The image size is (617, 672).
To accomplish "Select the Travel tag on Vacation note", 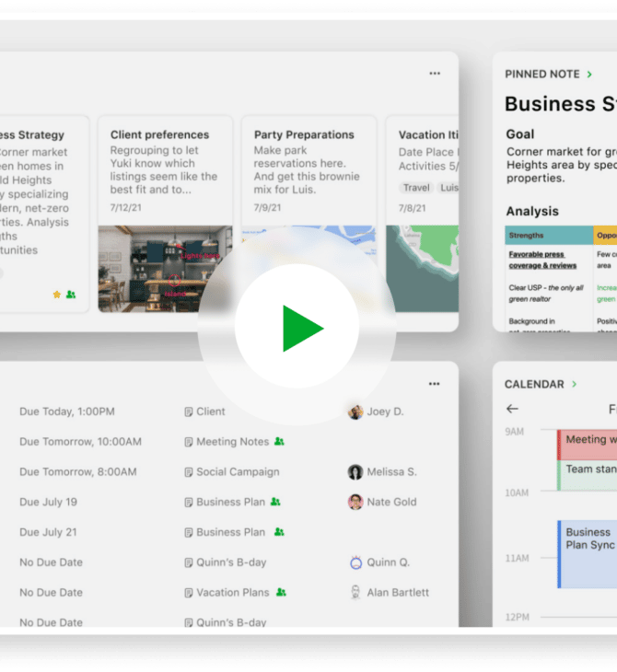I will tap(416, 188).
